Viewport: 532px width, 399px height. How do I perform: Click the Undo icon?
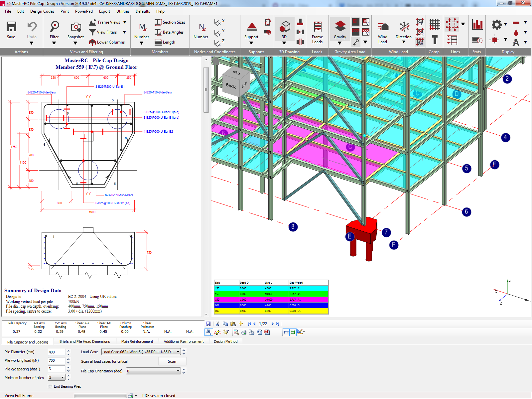(32, 27)
